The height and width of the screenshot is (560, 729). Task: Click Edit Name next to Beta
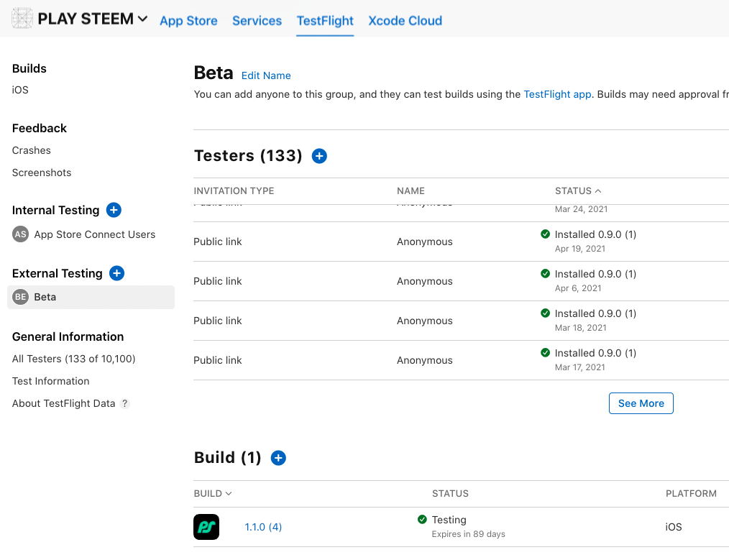(266, 75)
